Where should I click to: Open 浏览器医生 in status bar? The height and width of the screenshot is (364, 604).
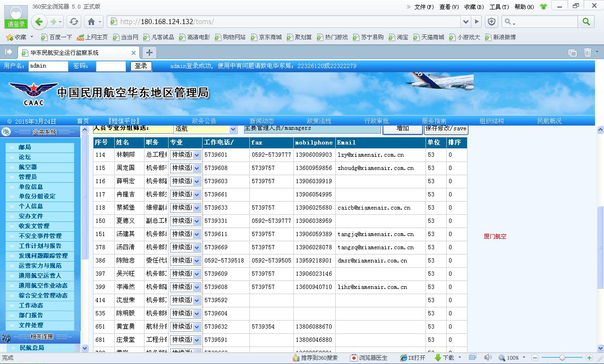(x=369, y=358)
